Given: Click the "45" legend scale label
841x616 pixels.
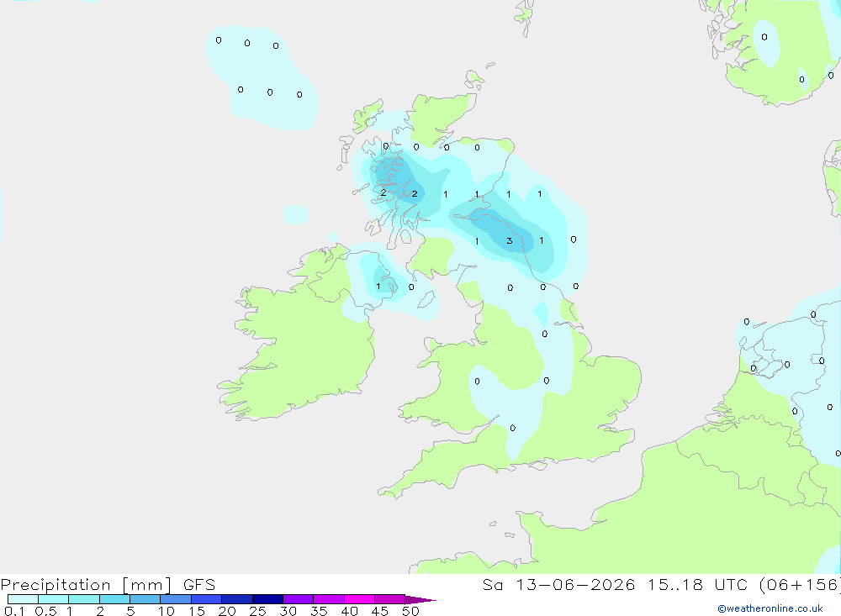Looking at the screenshot, I should pos(380,611).
